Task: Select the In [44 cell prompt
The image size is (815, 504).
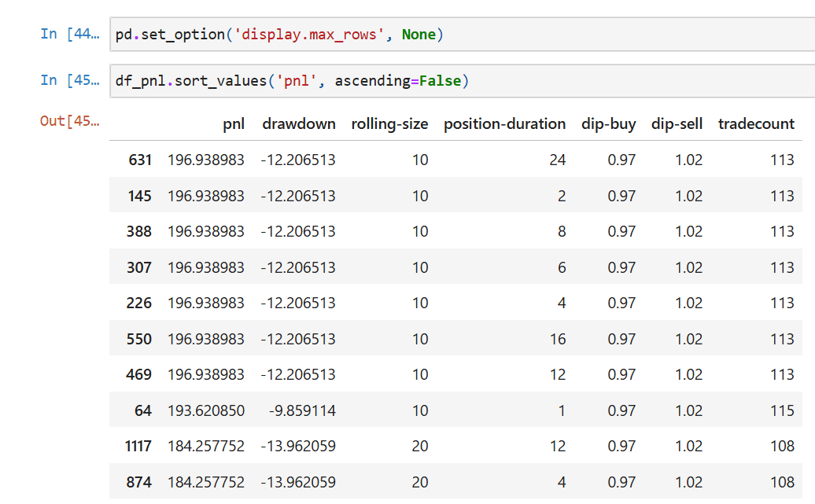Action: coord(71,35)
